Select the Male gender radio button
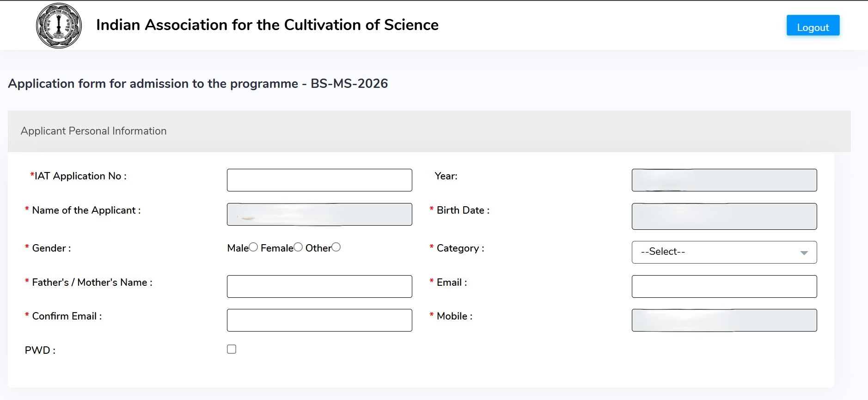The width and height of the screenshot is (868, 400). (253, 247)
